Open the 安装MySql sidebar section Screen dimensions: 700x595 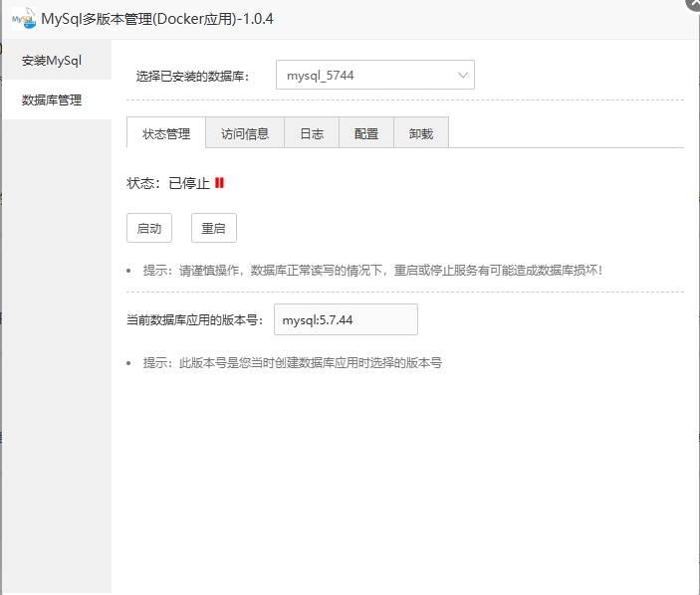pos(57,60)
